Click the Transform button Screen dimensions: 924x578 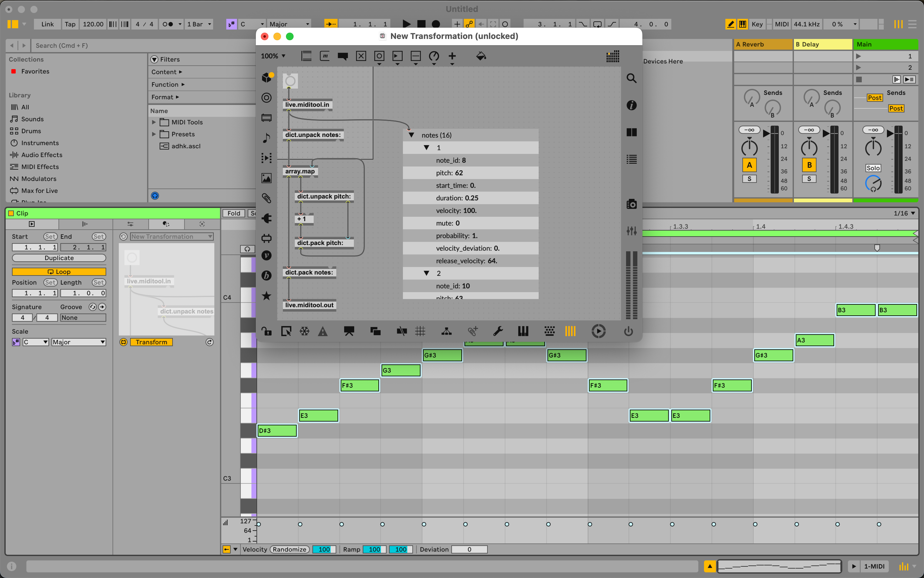[151, 342]
